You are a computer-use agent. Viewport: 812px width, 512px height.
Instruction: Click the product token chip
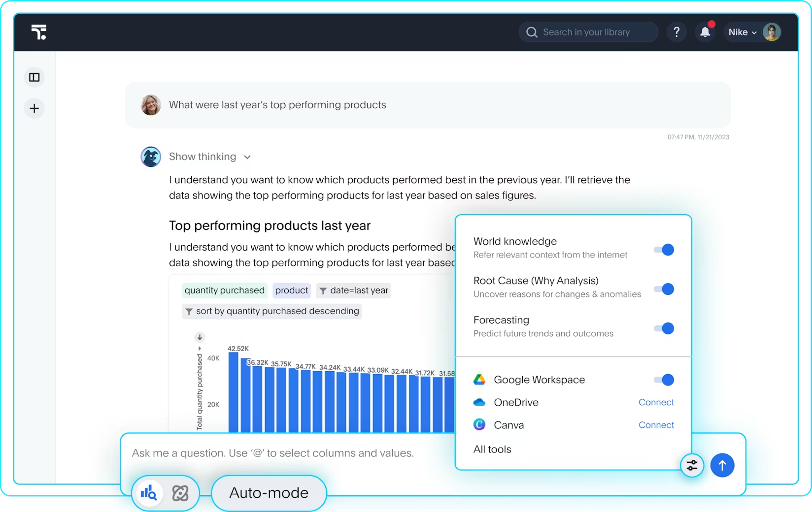click(292, 290)
